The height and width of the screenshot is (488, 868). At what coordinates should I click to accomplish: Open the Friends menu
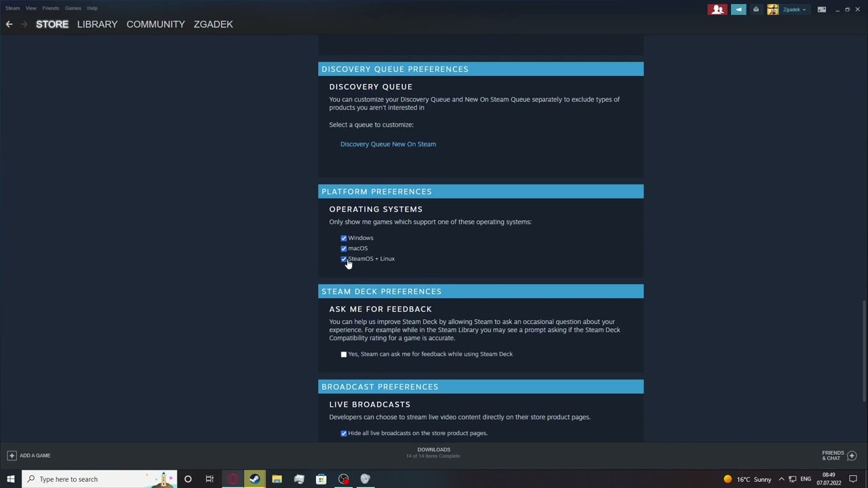pyautogui.click(x=51, y=8)
